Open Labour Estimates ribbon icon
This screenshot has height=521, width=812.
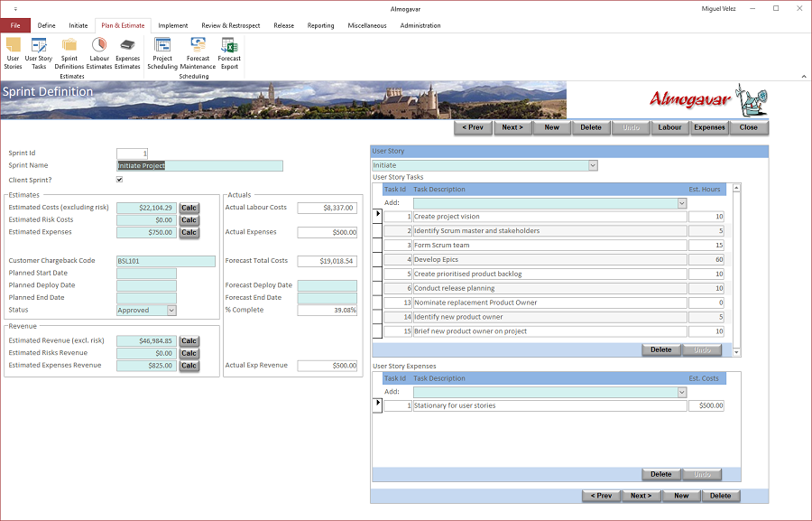point(99,53)
